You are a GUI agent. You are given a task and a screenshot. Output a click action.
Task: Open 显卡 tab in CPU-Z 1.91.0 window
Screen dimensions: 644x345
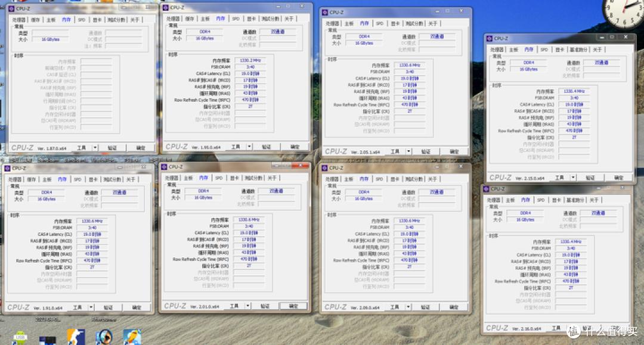coord(93,179)
